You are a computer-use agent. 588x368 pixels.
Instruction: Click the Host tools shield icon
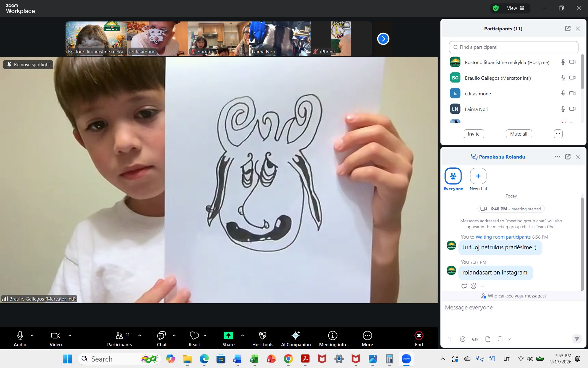click(262, 335)
